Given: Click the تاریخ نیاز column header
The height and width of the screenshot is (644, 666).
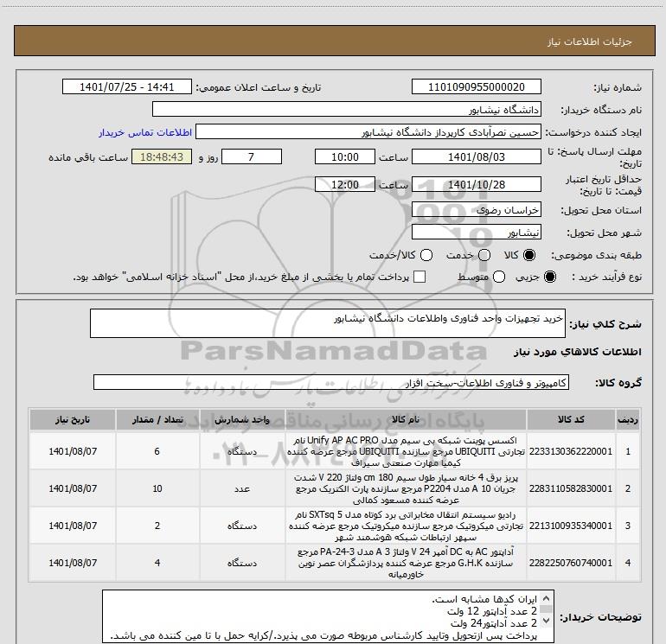Looking at the screenshot, I should coord(72,420).
